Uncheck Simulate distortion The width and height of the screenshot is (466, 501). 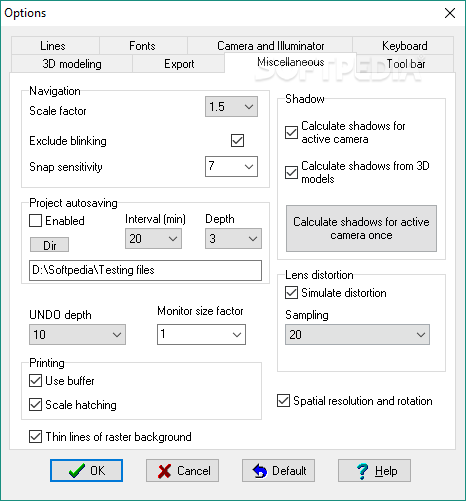click(291, 293)
